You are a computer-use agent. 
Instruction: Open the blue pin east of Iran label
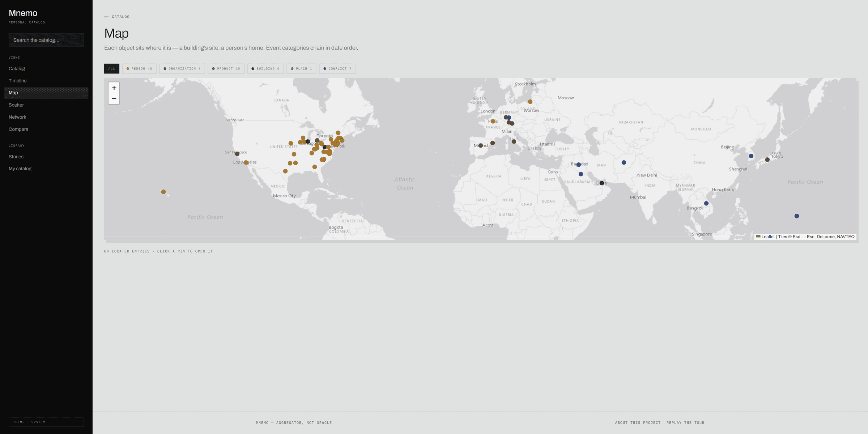click(624, 163)
